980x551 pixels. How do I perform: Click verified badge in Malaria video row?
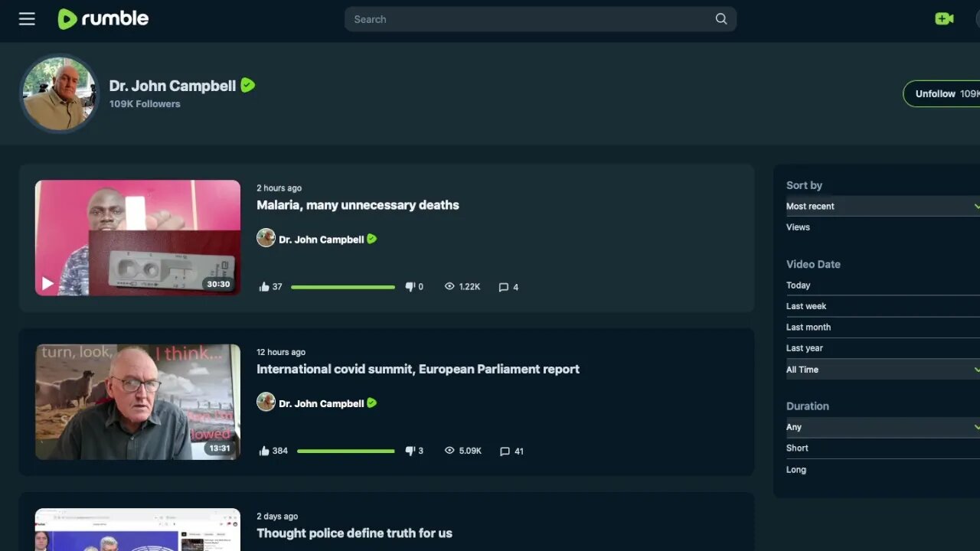click(371, 239)
